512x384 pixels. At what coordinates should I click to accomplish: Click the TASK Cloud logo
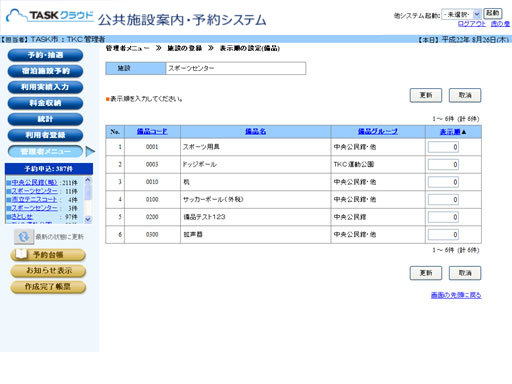coord(50,15)
